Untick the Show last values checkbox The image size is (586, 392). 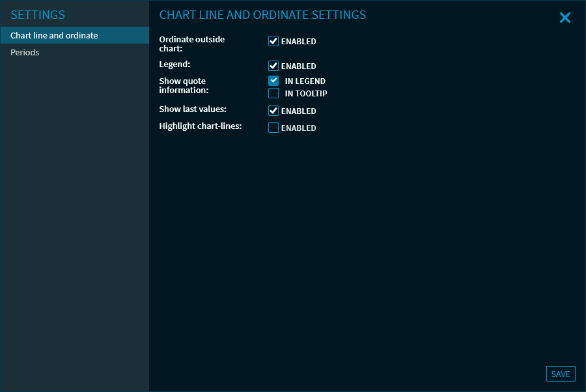click(273, 111)
